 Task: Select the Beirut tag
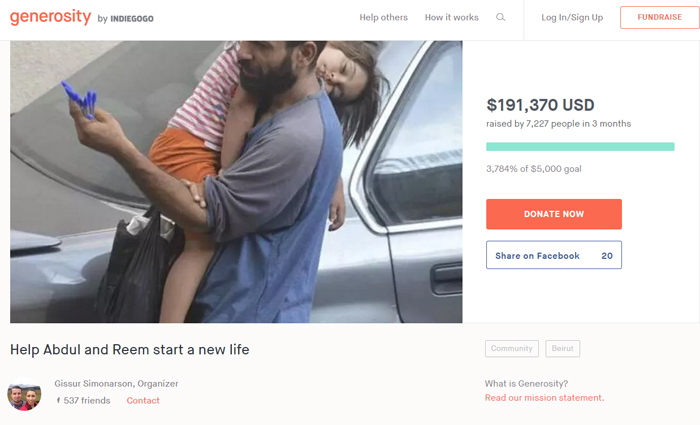click(x=563, y=349)
